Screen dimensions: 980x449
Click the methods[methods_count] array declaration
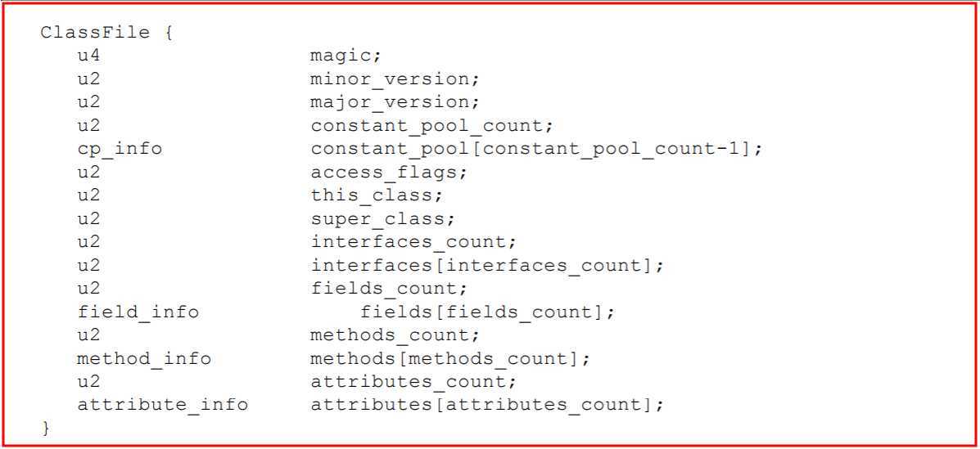click(x=449, y=358)
